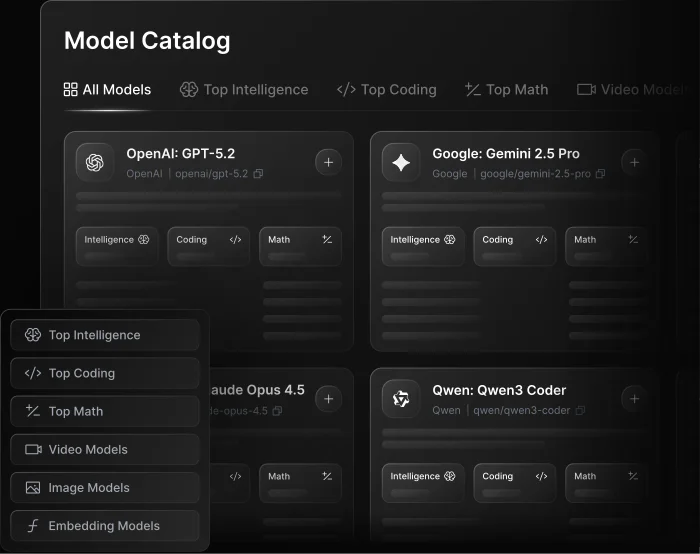Click Intelligence score box on GPT-5.2 card

click(117, 246)
